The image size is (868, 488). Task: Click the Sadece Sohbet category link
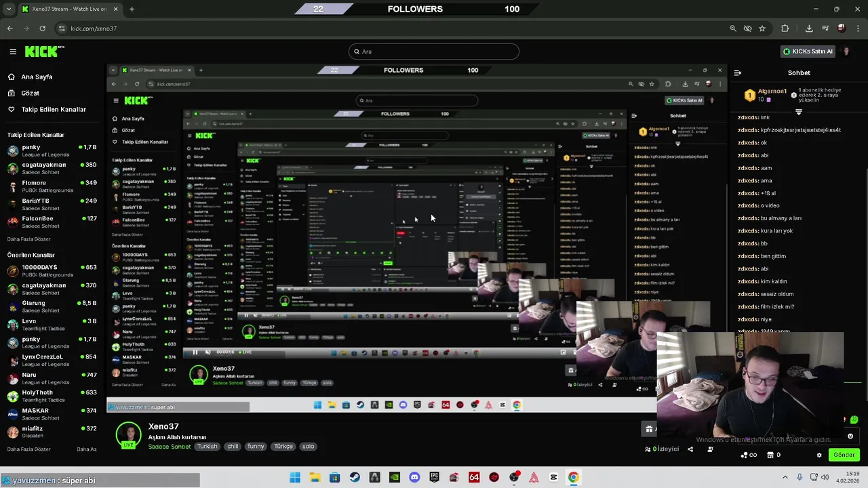click(x=169, y=447)
